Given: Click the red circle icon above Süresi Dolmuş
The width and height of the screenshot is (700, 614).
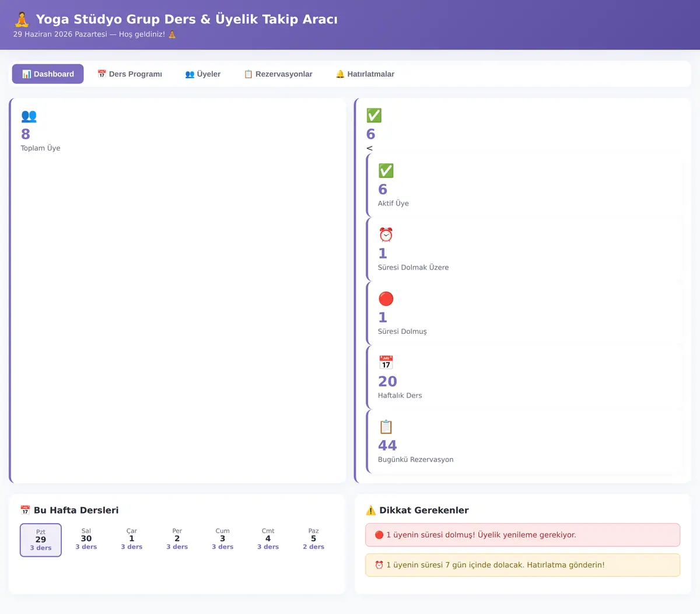Looking at the screenshot, I should click(x=386, y=299).
